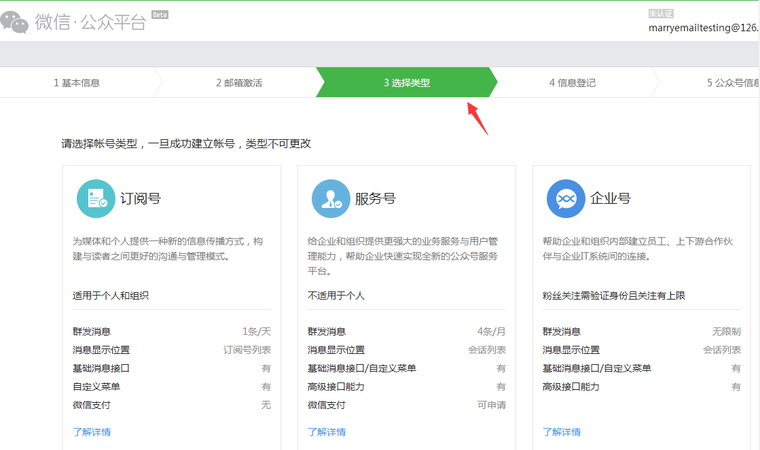Click the 订阅号 teal document icon
Viewport: 760px width, 450px height.
[96, 199]
